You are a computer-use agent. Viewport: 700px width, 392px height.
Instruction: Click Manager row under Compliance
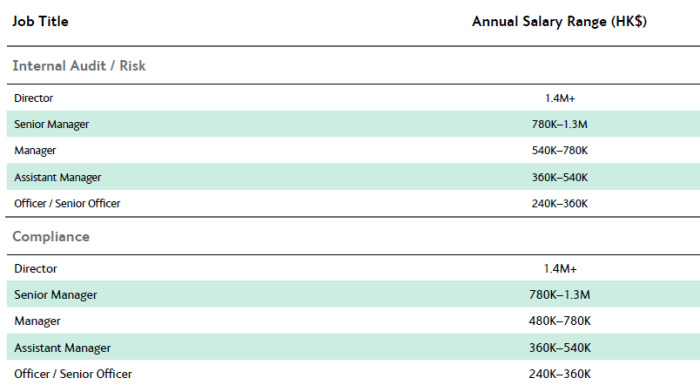pyautogui.click(x=353, y=321)
